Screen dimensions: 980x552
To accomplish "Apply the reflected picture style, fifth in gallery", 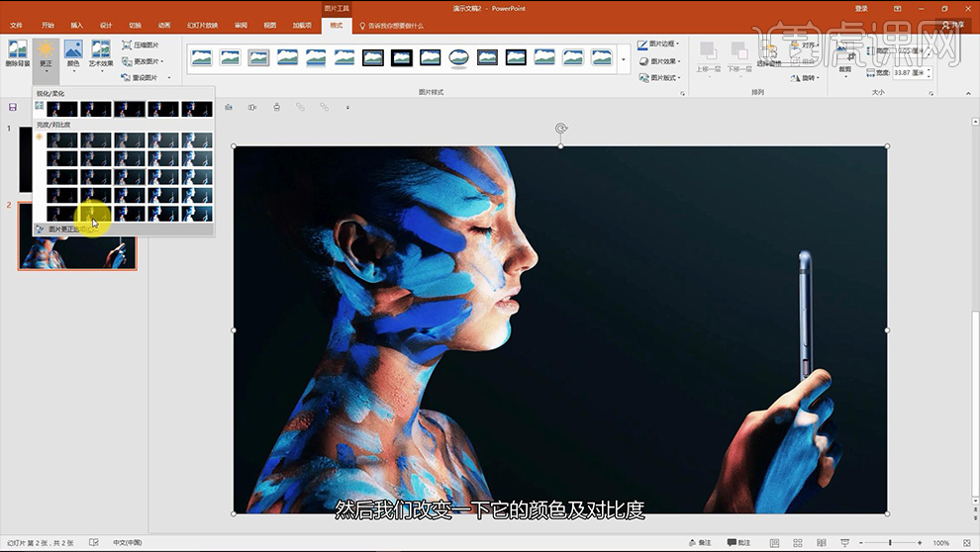I will click(316, 58).
